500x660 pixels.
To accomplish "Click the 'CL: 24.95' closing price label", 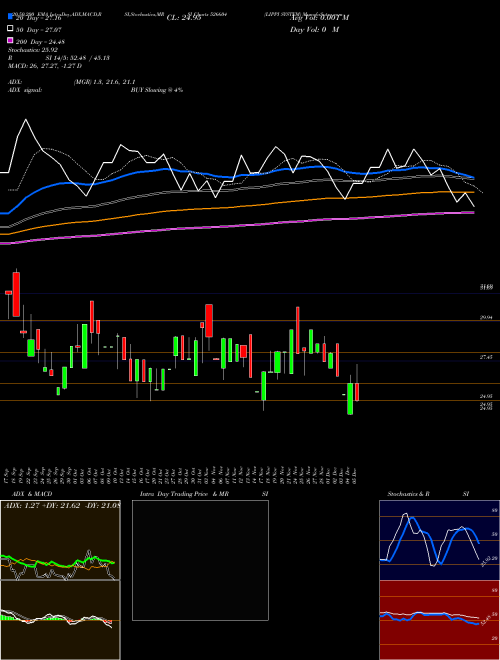I will [184, 18].
